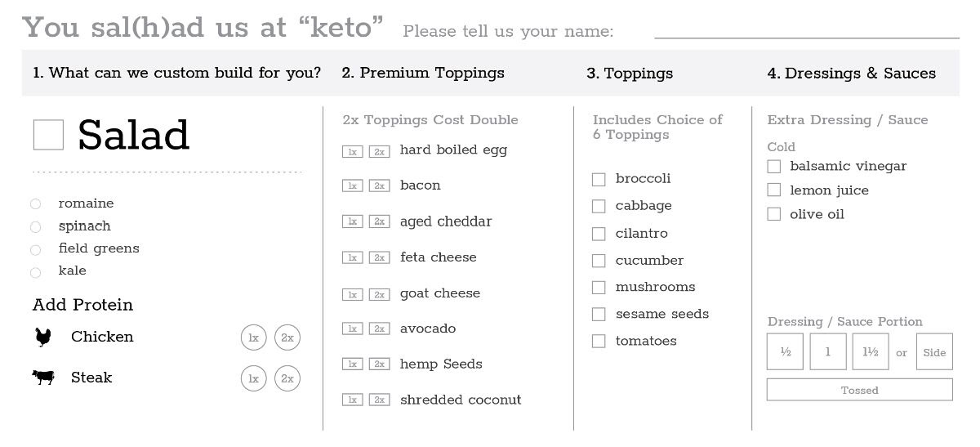The width and height of the screenshot is (980, 447).
Task: Click the chicken icon under Add Protein
Action: 42,337
